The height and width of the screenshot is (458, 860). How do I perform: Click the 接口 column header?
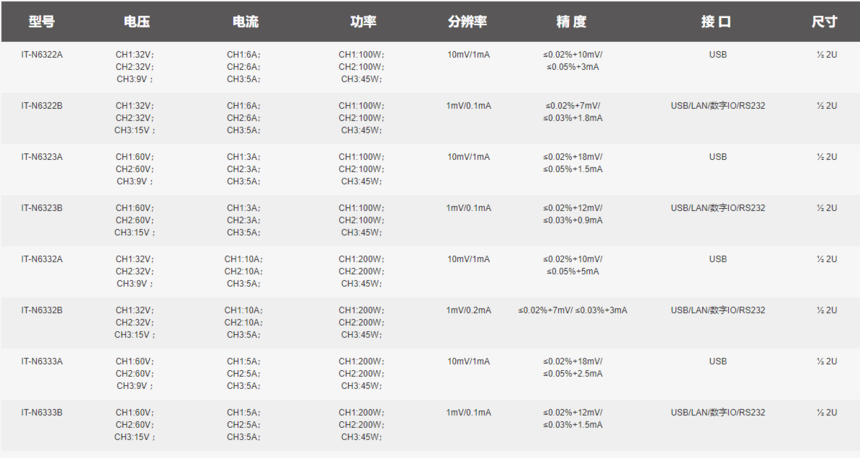716,22
